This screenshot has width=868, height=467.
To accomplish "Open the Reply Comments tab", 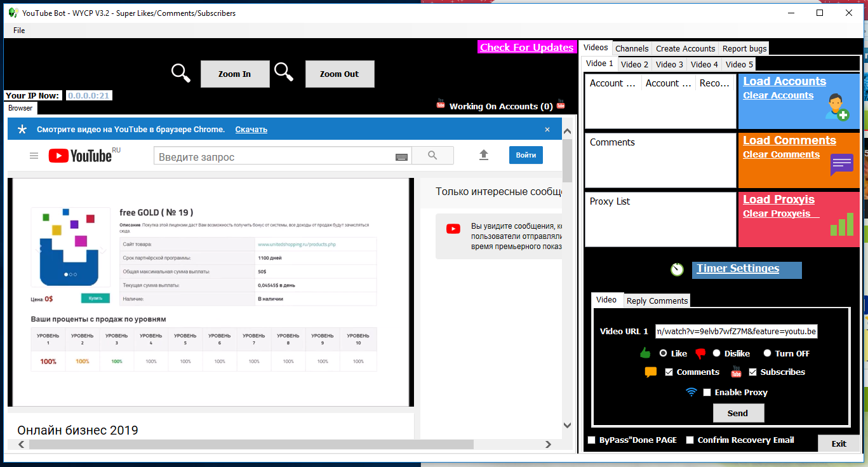I will tap(657, 301).
